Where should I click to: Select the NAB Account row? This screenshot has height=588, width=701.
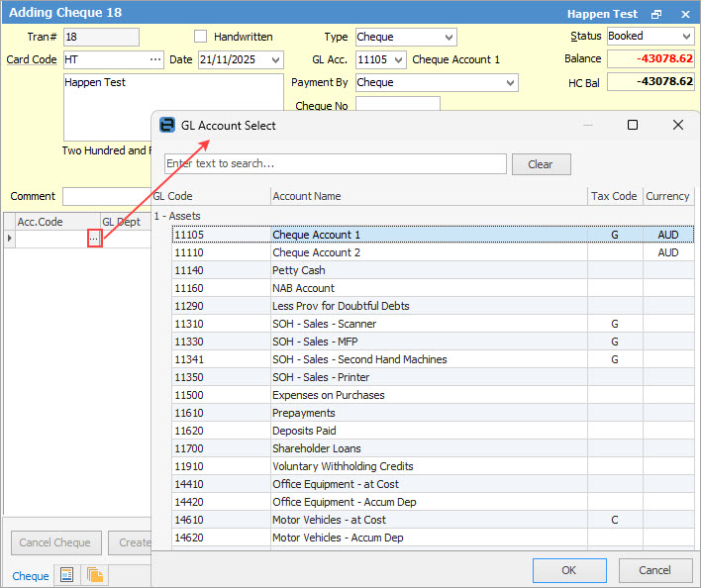(433, 289)
